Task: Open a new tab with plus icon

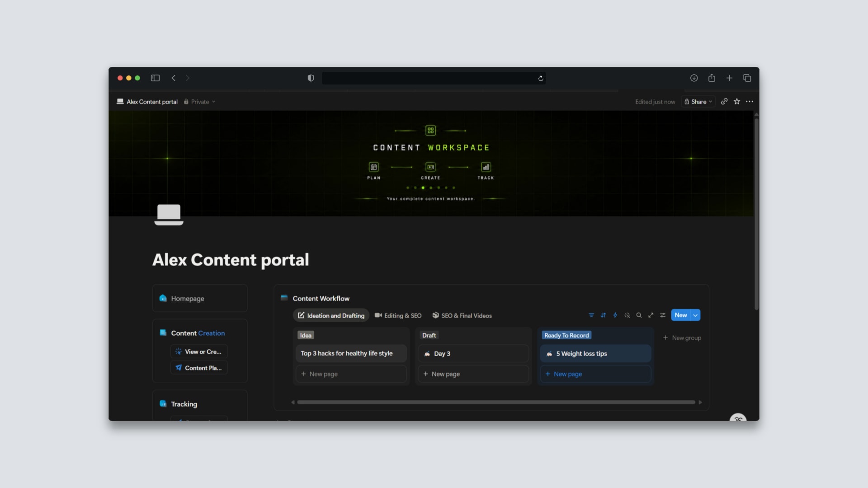Action: [729, 78]
